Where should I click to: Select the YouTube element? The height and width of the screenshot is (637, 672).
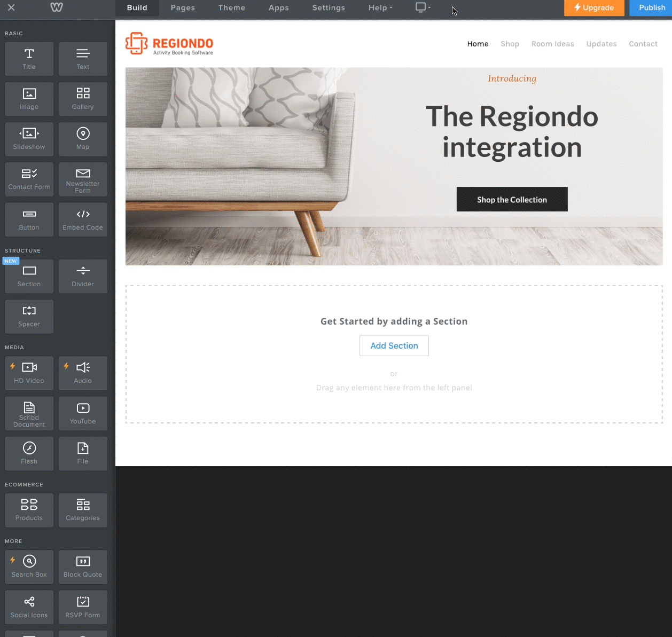83,413
